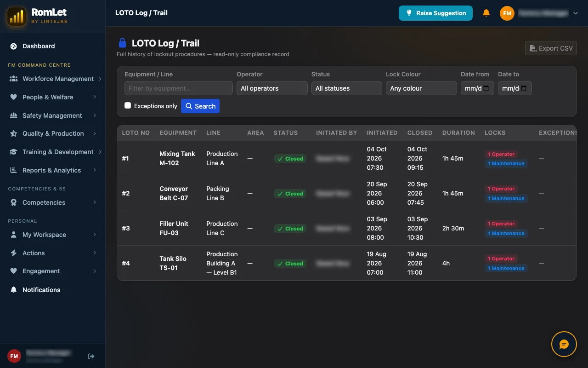
Task: Expand the user account chevron in header
Action: pos(575,13)
